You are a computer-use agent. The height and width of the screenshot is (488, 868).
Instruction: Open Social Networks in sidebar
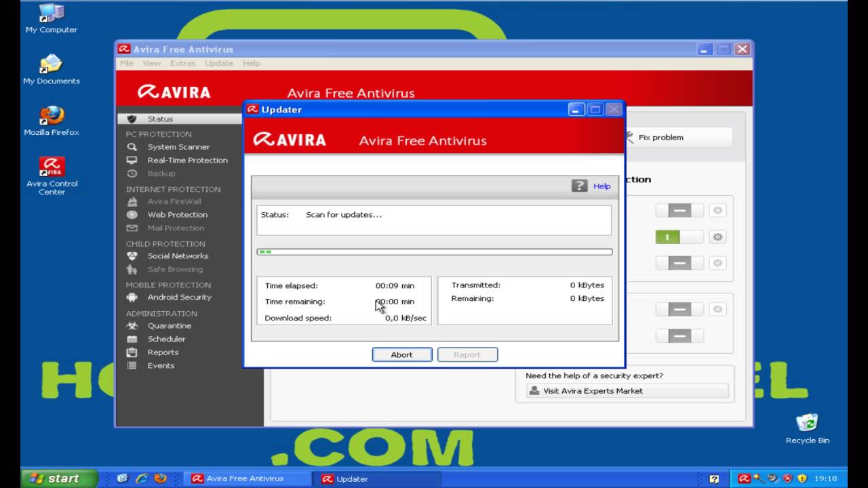click(178, 256)
